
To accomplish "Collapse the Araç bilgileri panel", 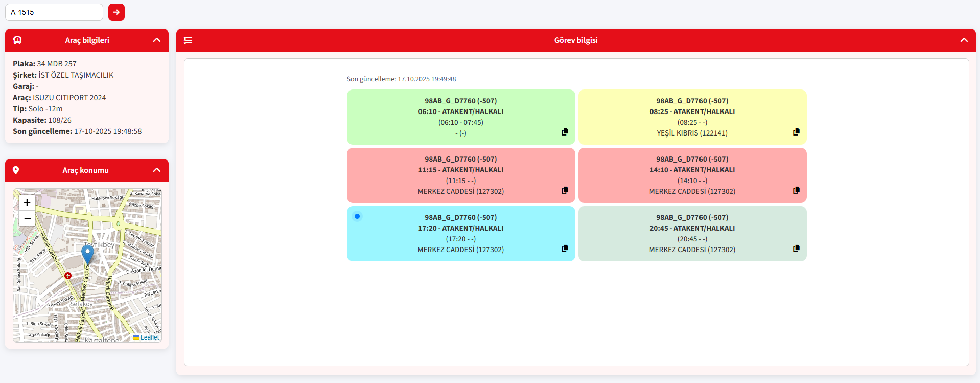I will coord(157,40).
